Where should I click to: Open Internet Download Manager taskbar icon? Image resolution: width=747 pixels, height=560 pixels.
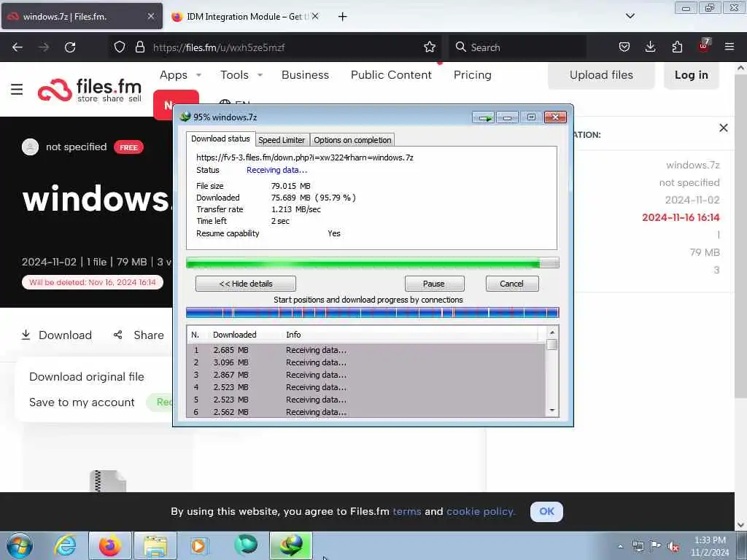(x=291, y=545)
